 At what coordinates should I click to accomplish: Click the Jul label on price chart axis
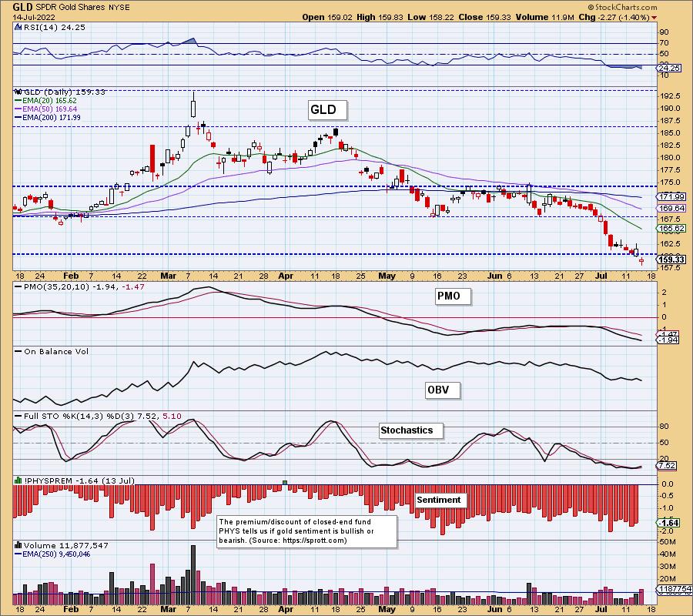tap(601, 276)
